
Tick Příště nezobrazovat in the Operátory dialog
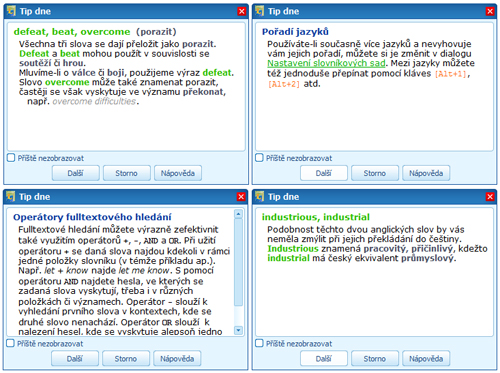[11, 343]
